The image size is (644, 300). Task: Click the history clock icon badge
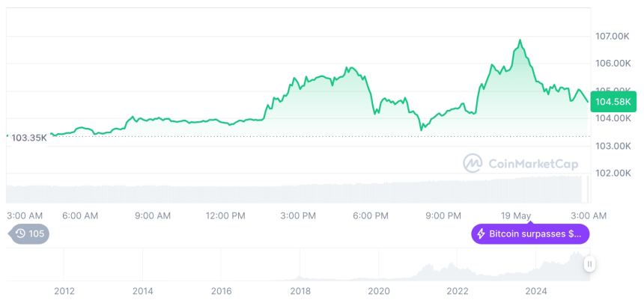20,234
